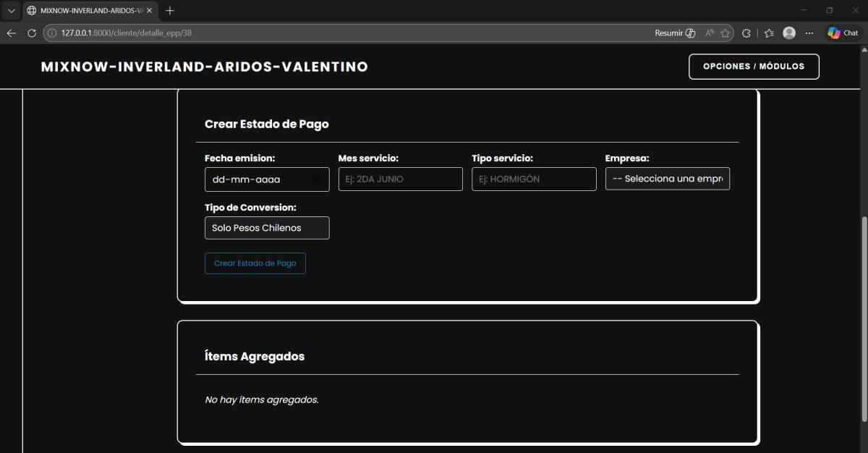The width and height of the screenshot is (868, 453).
Task: Click the page vertical scrollbar thumb
Action: click(863, 319)
